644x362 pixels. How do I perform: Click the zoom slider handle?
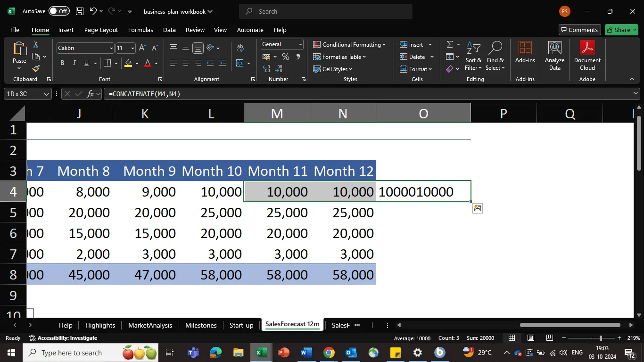click(600, 338)
